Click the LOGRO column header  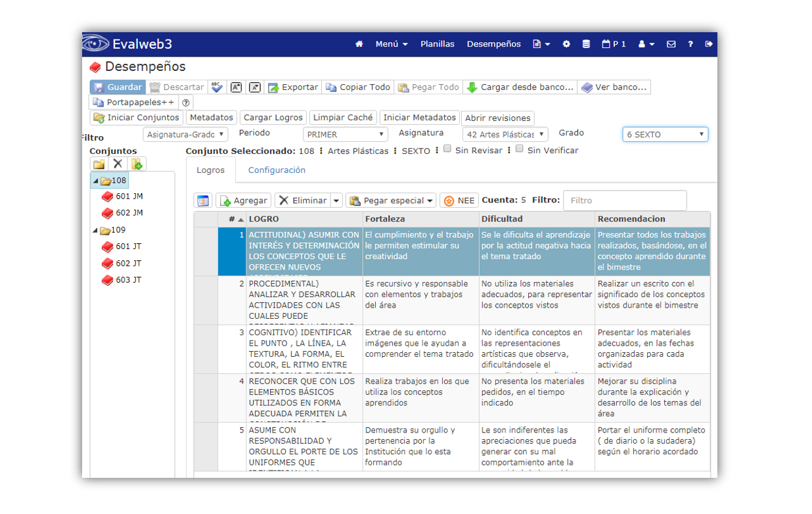click(304, 219)
